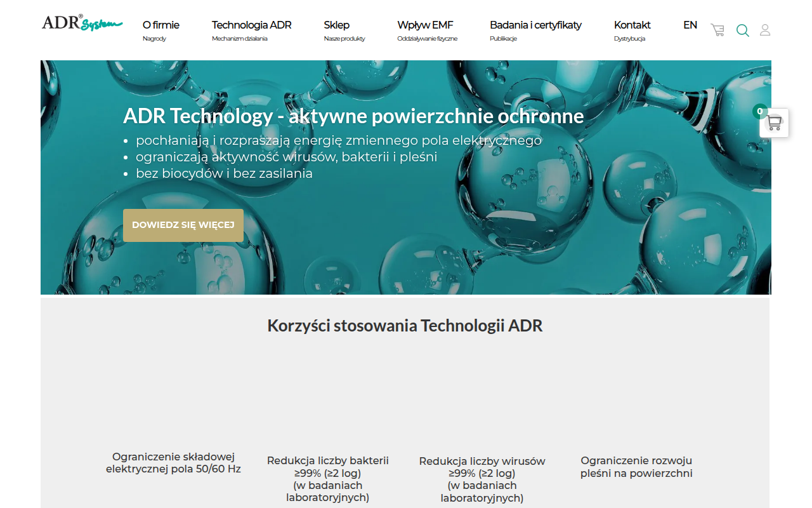Open the floating cart widget with 0 badge
The width and height of the screenshot is (812, 508).
coord(774,123)
